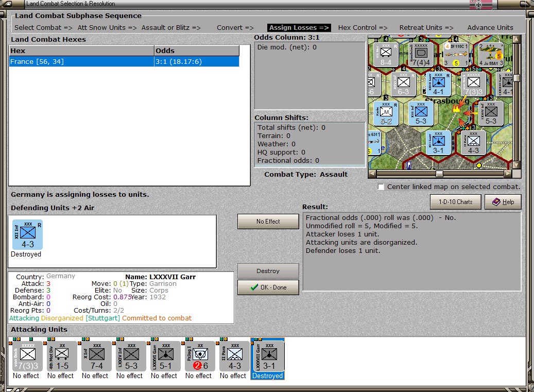Go to Hex Control subphase
Screen dimensions: 534x392
click(x=363, y=28)
